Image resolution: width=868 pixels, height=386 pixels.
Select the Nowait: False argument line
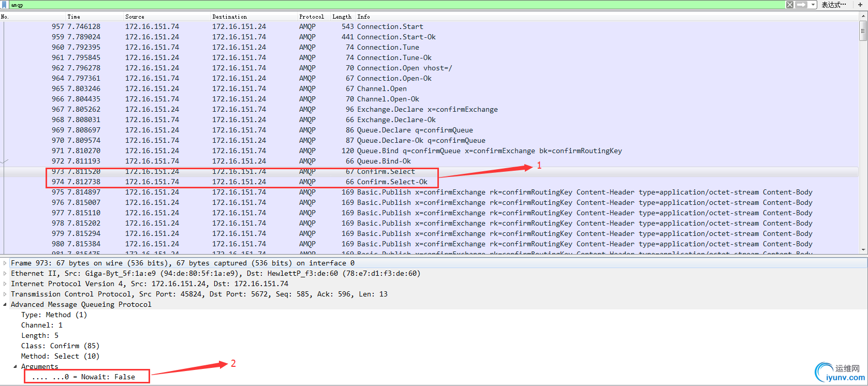[83, 377]
